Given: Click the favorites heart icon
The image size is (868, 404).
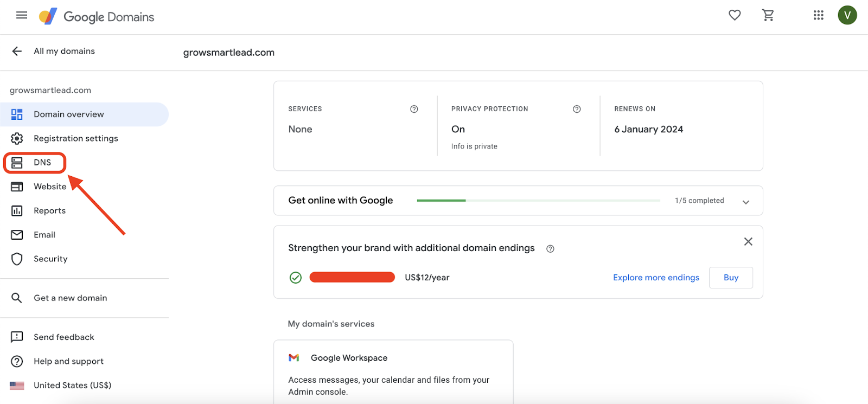Looking at the screenshot, I should click(735, 15).
